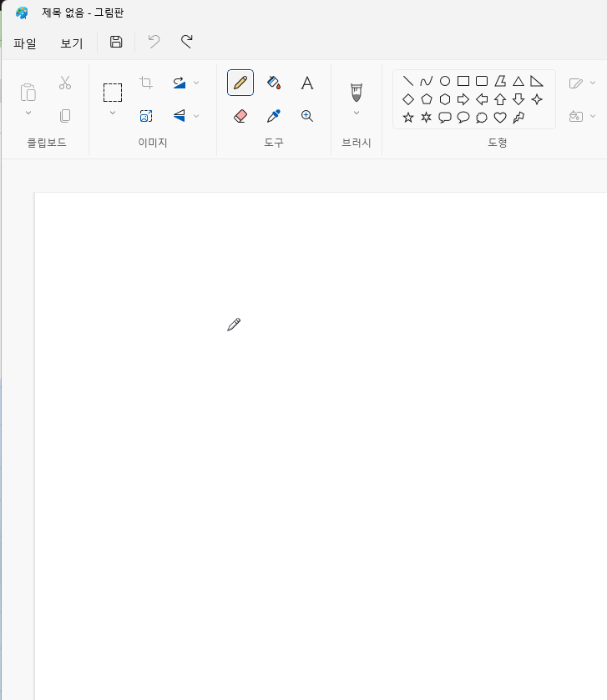Click the resize image icon

click(x=146, y=116)
